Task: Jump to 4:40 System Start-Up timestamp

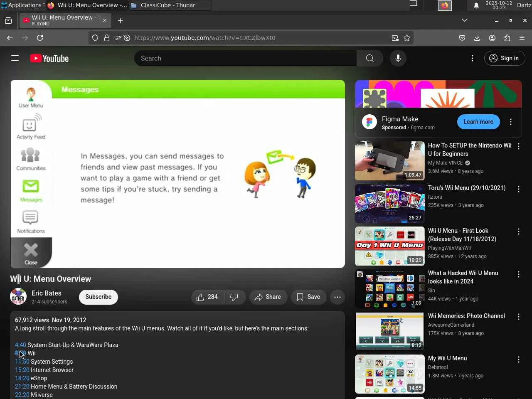Action: coord(20,345)
